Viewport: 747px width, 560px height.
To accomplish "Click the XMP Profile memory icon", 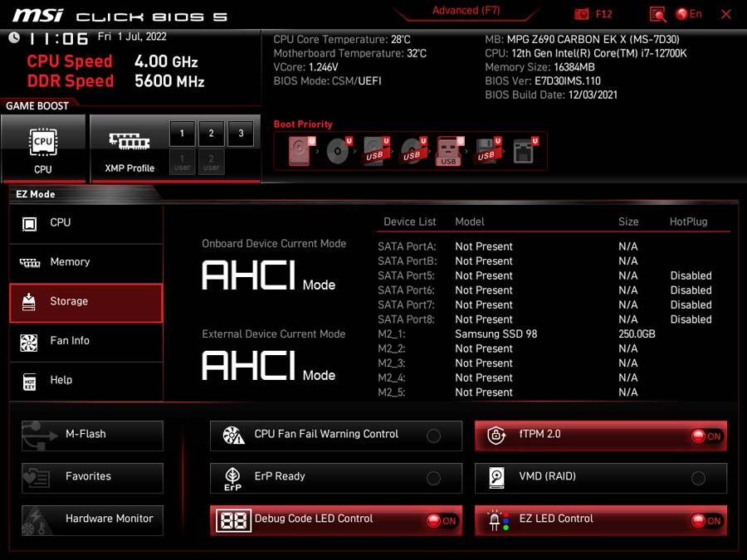I will [x=129, y=148].
